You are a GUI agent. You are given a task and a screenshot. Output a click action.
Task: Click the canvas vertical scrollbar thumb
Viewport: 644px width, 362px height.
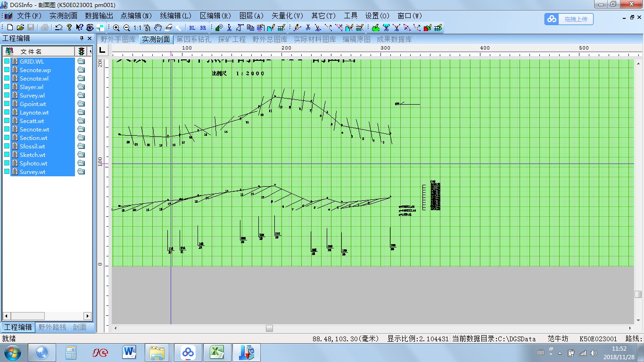point(638,294)
